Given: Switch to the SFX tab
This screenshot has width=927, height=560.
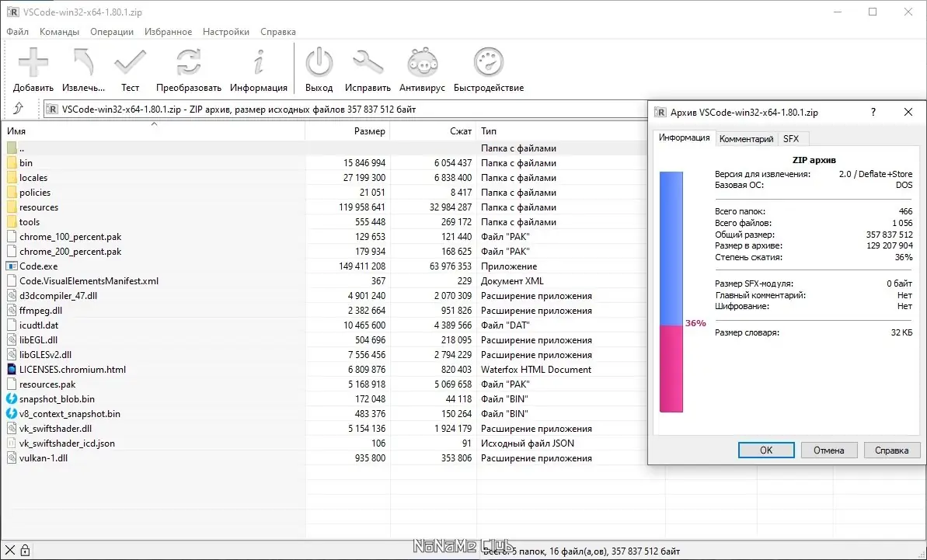Looking at the screenshot, I should pos(791,139).
